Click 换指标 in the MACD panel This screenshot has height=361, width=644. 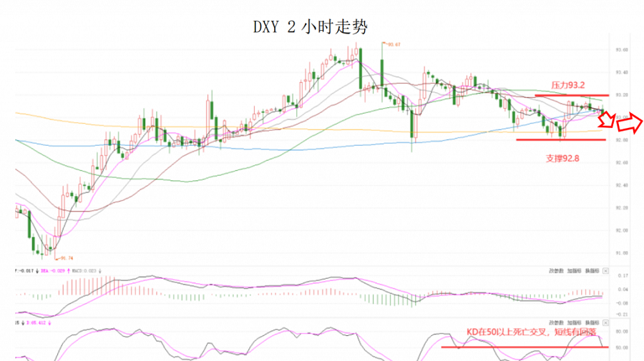pos(592,271)
